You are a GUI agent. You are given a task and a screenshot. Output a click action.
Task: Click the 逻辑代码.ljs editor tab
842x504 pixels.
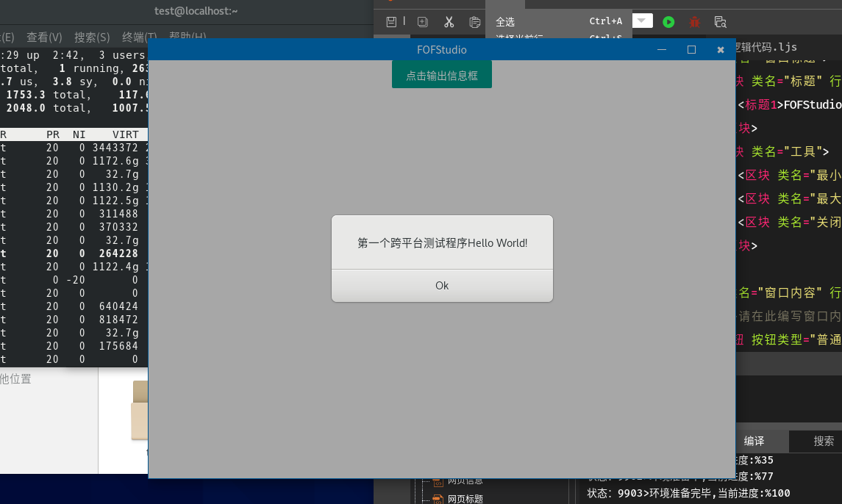pos(766,47)
